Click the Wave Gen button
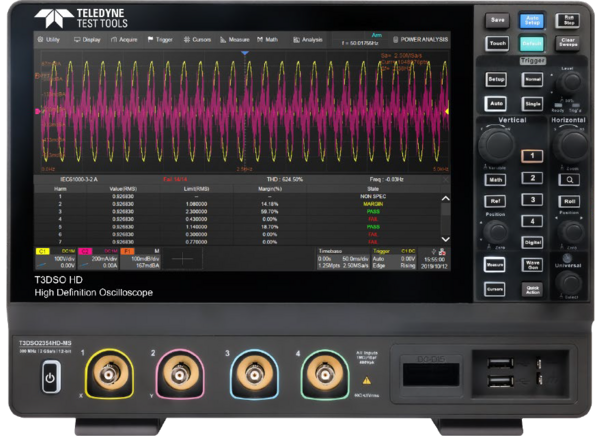Viewport: 600px width, 436px height. pyautogui.click(x=532, y=265)
